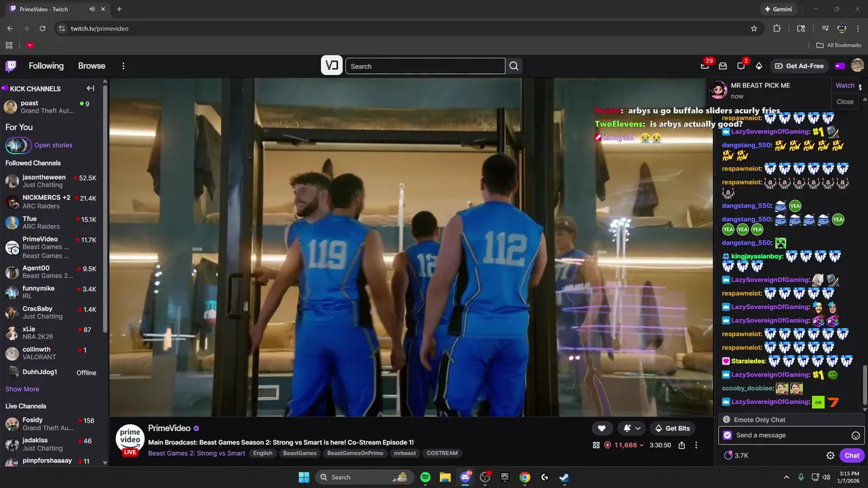The image size is (868, 488).
Task: Open Chrome extensions puzzle icon
Action: [777, 28]
